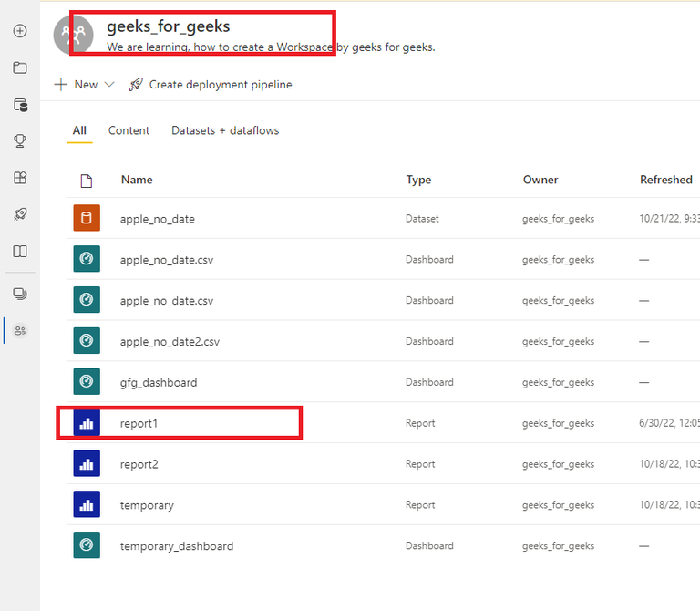Sort by the Name column header
The image size is (700, 611).
tap(137, 180)
